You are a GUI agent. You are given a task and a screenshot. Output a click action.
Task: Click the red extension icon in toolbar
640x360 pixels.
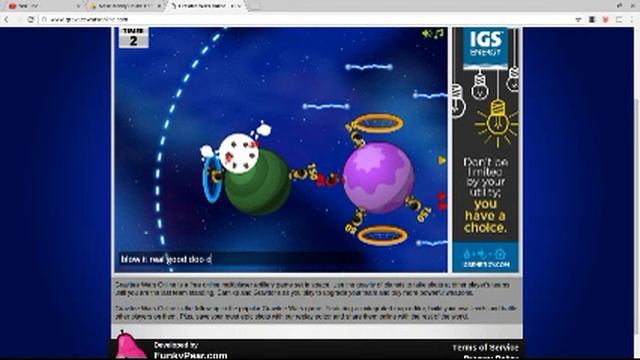[605, 19]
